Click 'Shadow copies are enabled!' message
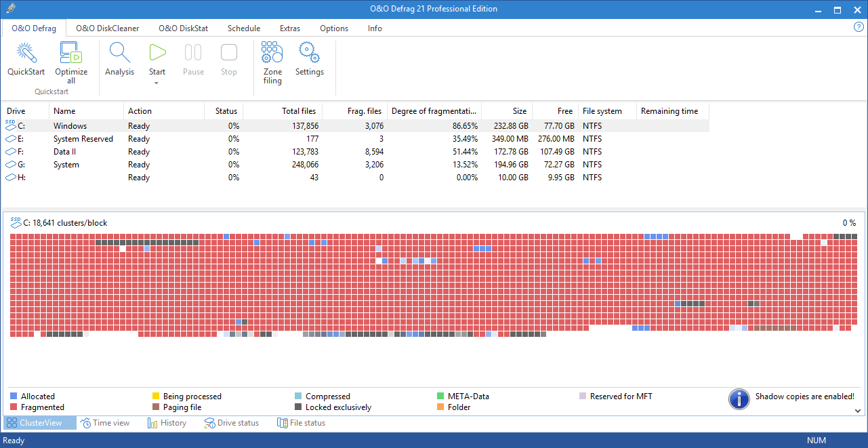 tap(805, 396)
